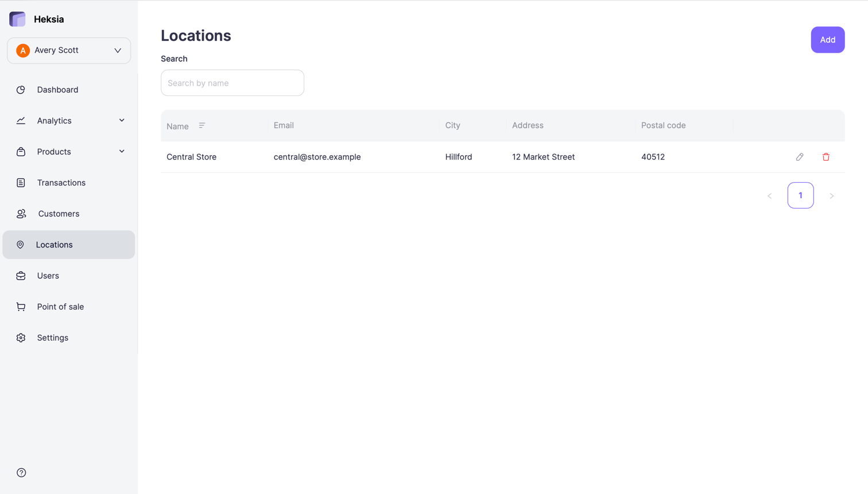This screenshot has width=868, height=494.
Task: Sort by Name using the sort icon
Action: pos(202,125)
